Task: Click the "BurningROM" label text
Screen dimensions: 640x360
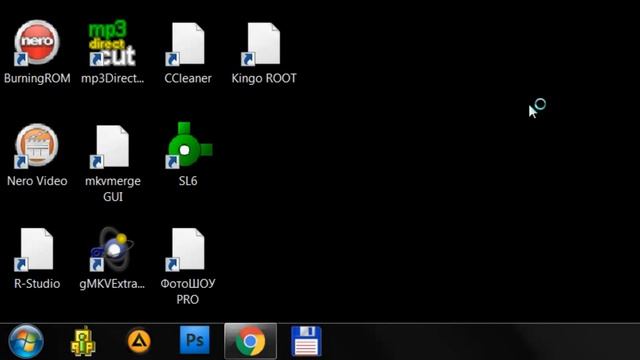Action: point(37,78)
